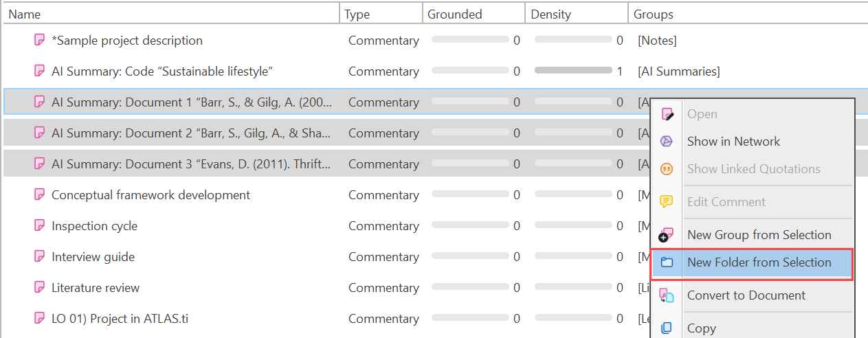Click the Show in Network icon
Viewport: 868px width, 338px height.
[x=666, y=142]
